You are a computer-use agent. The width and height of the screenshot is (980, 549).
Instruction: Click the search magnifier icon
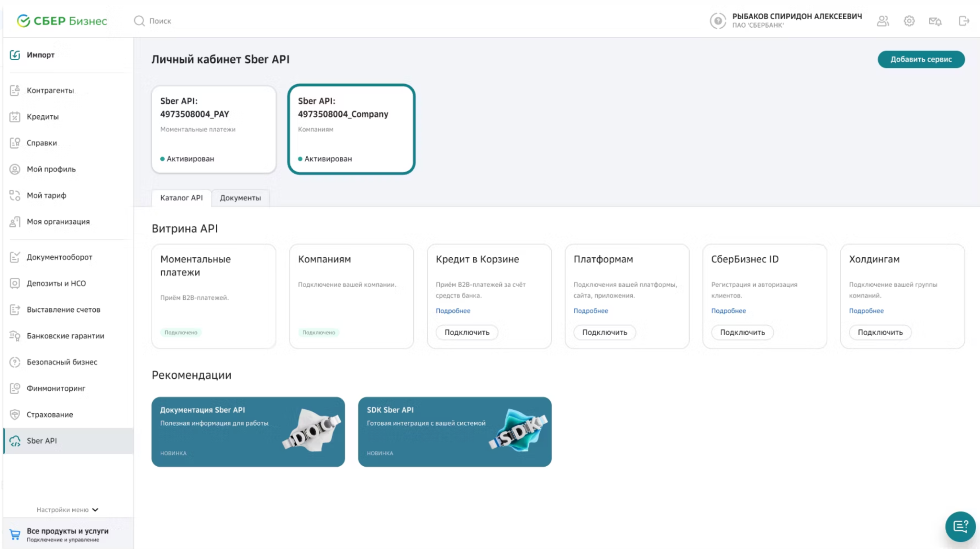(139, 21)
